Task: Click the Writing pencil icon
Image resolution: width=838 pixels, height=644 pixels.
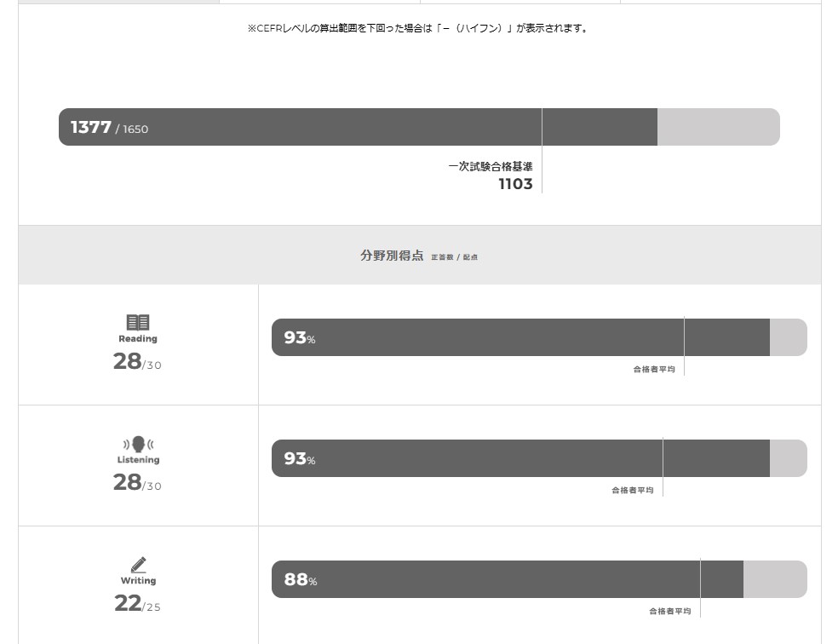Action: [139, 564]
